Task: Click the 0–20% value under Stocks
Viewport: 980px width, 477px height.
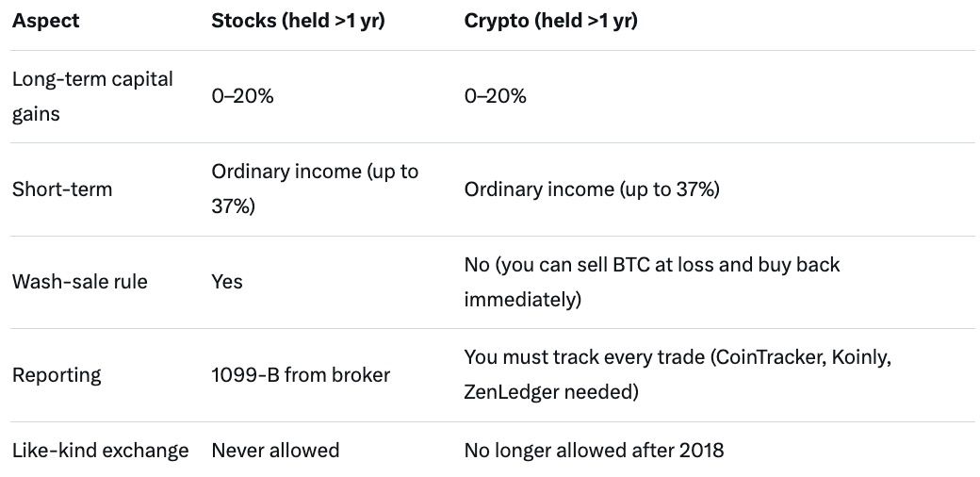Action: 242,96
